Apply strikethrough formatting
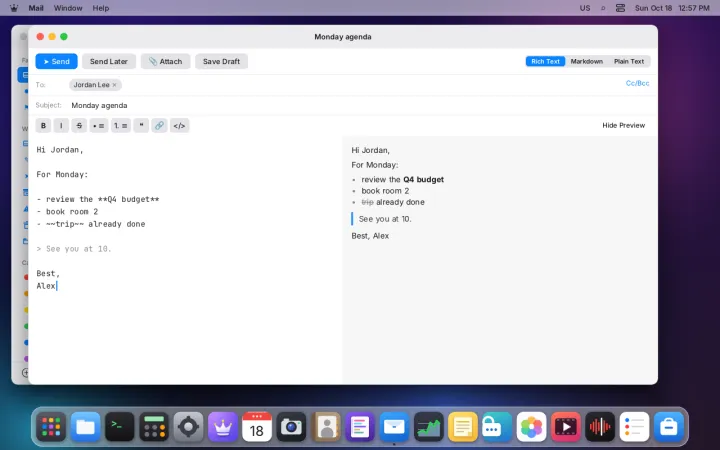The width and height of the screenshot is (720, 450). (79, 125)
